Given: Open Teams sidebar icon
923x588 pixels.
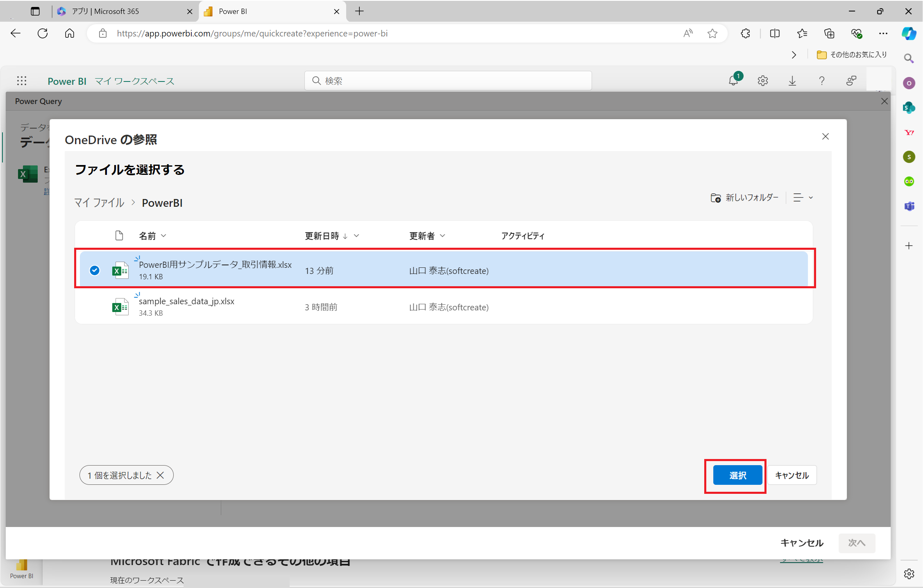Looking at the screenshot, I should pos(909,206).
